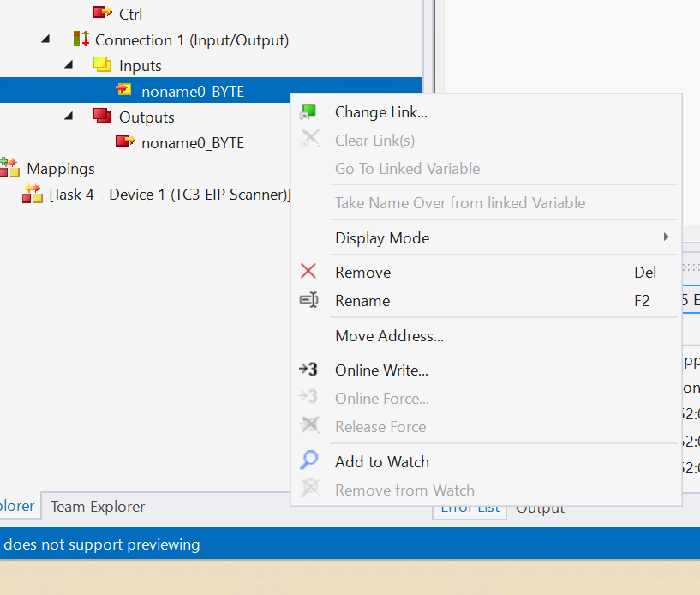Click the Rename icon in context menu
This screenshot has width=700, height=595.
(x=308, y=301)
